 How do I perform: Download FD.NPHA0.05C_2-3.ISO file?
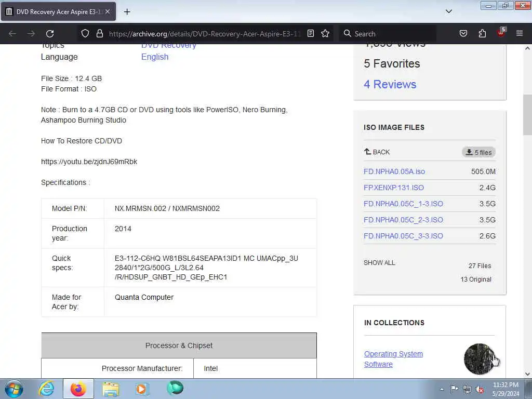point(403,220)
